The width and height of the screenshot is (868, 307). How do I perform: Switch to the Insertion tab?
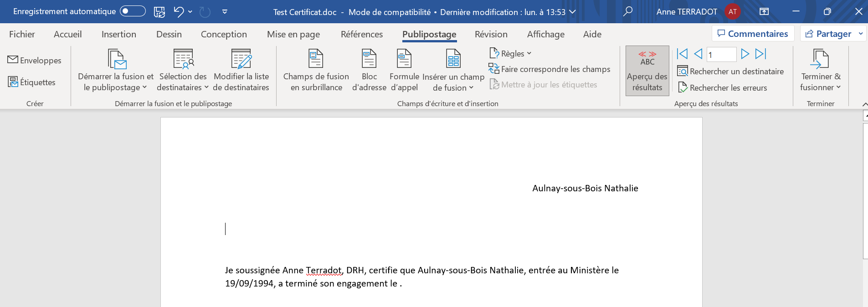(x=118, y=34)
